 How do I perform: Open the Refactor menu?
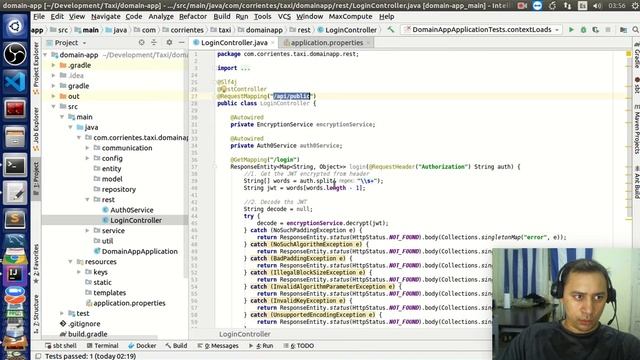(x=193, y=17)
